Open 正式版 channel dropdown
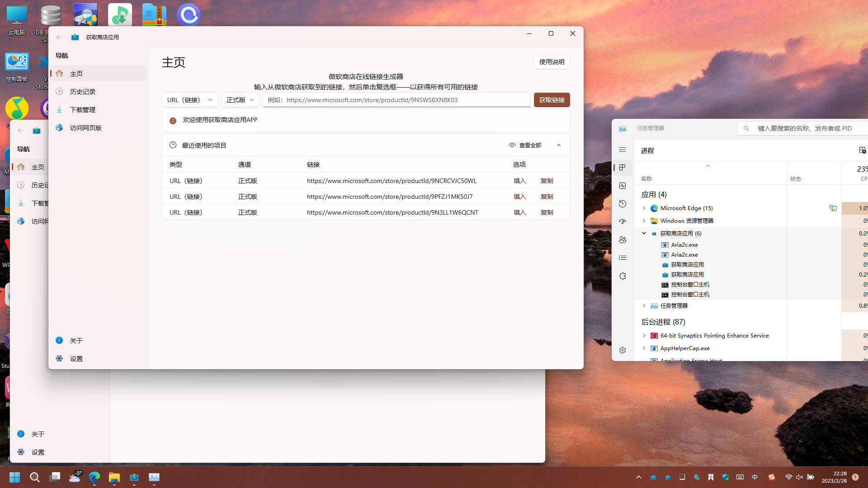The width and height of the screenshot is (868, 488). [241, 100]
